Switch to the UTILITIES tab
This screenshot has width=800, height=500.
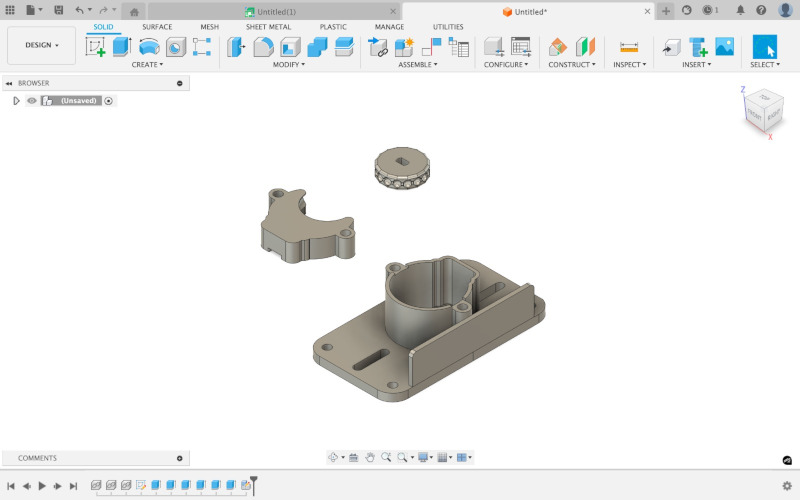tap(448, 27)
